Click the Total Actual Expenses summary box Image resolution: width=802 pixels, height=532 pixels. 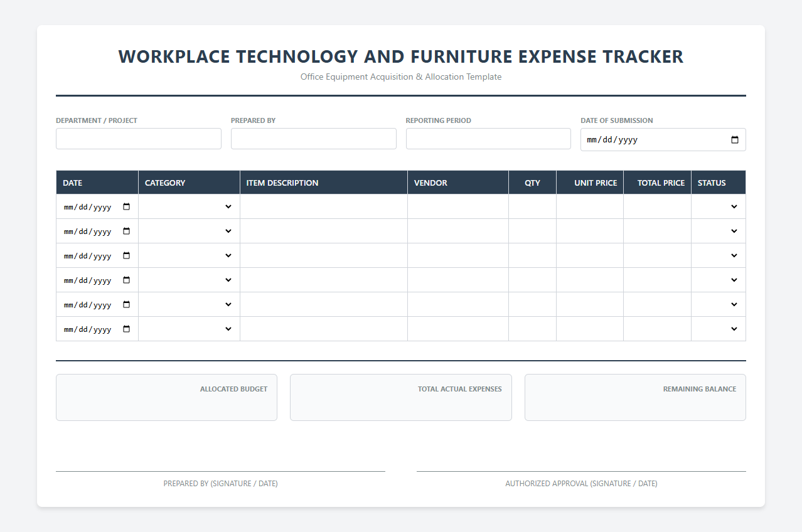(x=401, y=397)
